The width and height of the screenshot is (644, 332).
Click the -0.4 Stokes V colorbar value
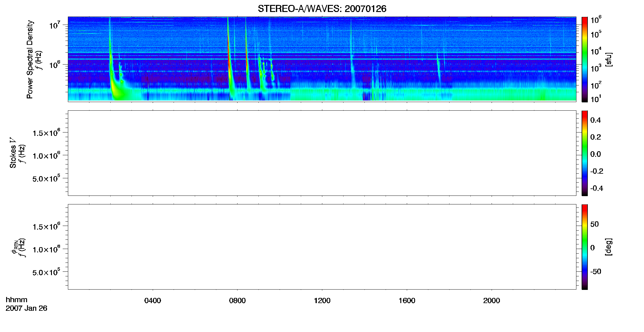(x=597, y=188)
